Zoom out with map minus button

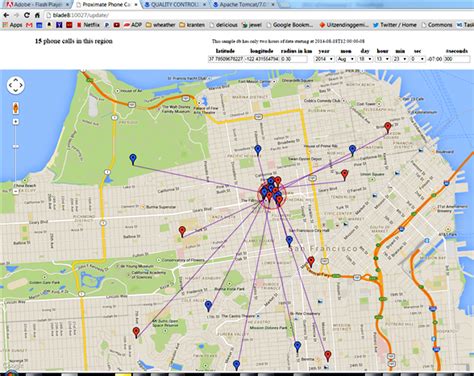(x=16, y=191)
